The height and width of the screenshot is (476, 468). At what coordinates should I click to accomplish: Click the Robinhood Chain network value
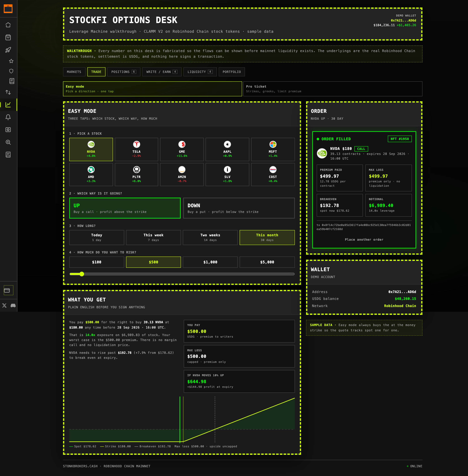coord(400,306)
